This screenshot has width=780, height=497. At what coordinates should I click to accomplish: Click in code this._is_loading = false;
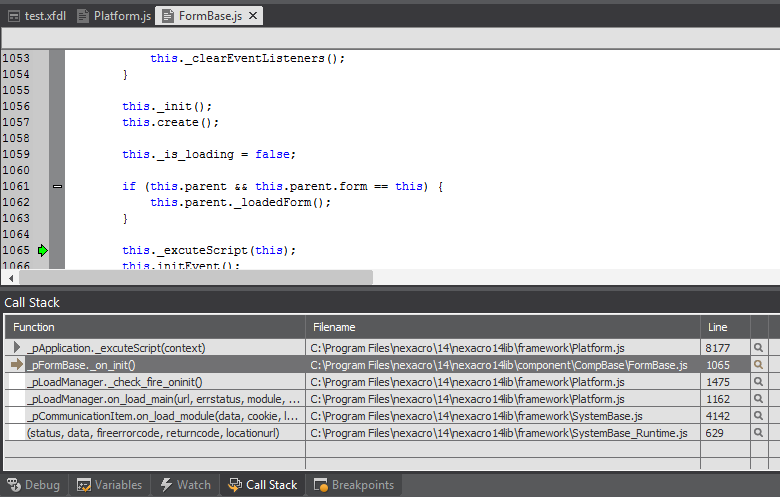(209, 154)
